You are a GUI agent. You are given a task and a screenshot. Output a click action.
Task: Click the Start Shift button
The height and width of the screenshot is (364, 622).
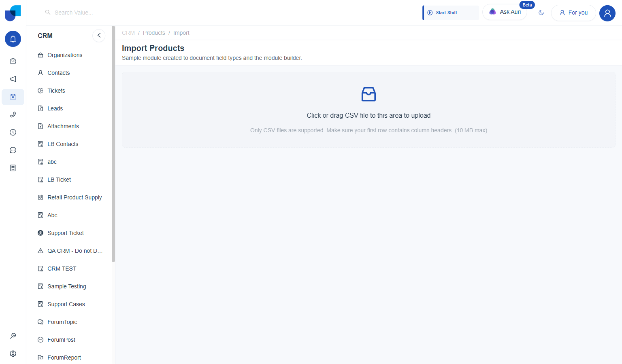point(451,13)
